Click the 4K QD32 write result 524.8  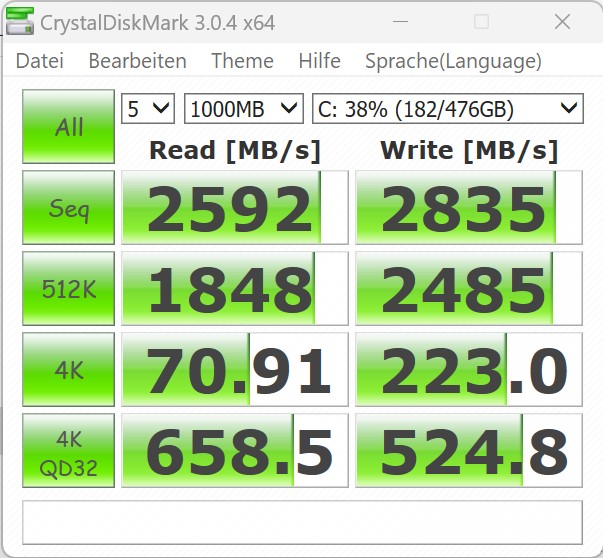pyautogui.click(x=469, y=451)
